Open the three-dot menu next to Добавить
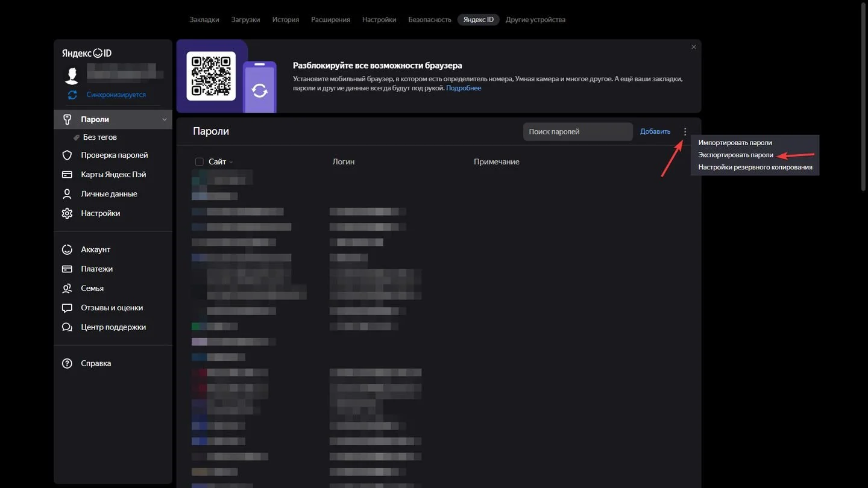 685,131
